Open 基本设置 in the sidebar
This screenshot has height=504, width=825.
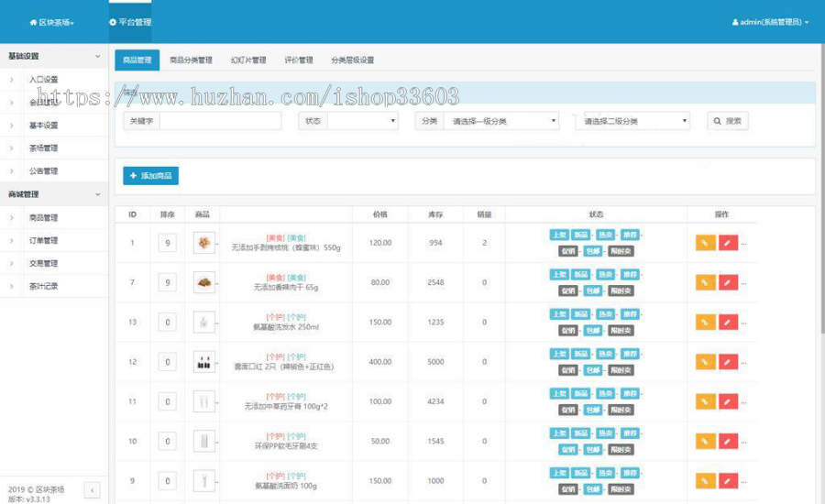click(44, 126)
